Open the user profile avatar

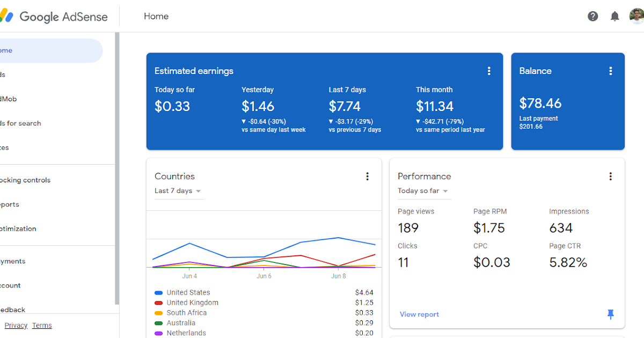click(x=636, y=16)
